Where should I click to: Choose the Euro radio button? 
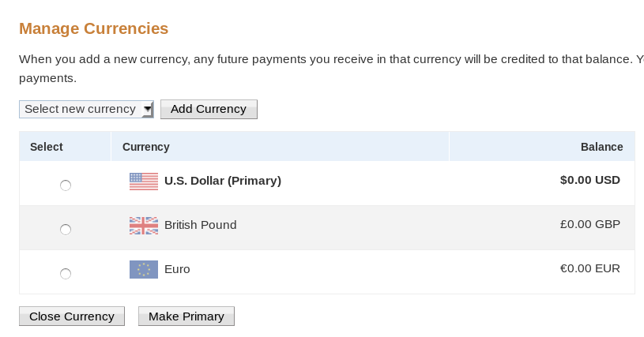pos(66,273)
